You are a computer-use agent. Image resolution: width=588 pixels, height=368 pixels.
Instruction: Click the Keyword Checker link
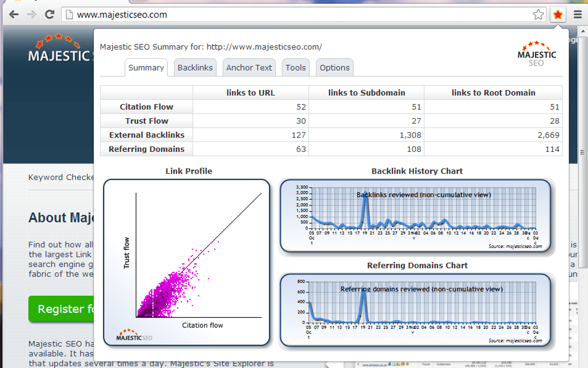(x=61, y=178)
